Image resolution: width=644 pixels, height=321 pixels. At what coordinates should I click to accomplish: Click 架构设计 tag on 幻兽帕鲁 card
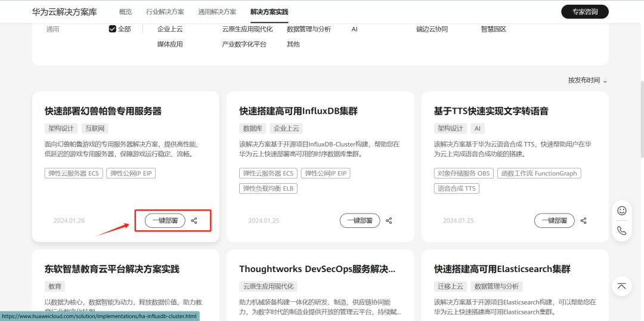[61, 128]
